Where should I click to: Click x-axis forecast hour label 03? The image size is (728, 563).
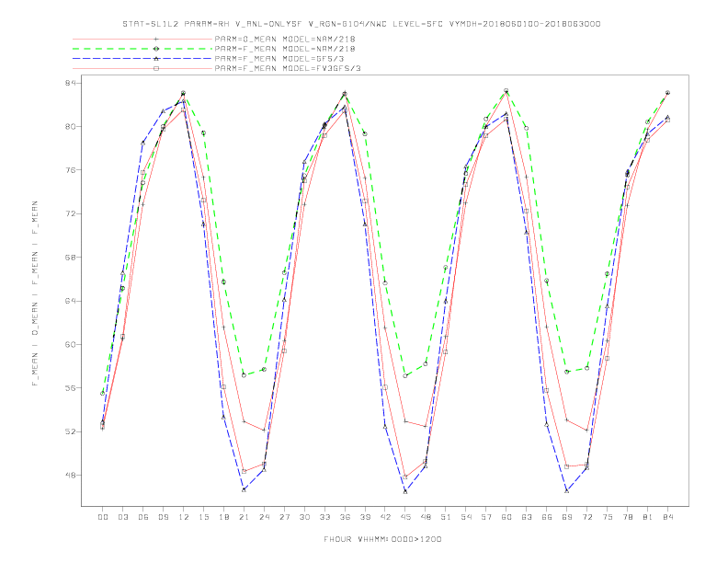122,517
